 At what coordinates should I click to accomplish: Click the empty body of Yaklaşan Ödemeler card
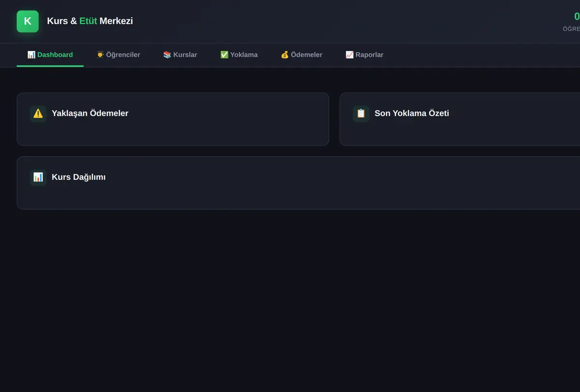(173, 134)
